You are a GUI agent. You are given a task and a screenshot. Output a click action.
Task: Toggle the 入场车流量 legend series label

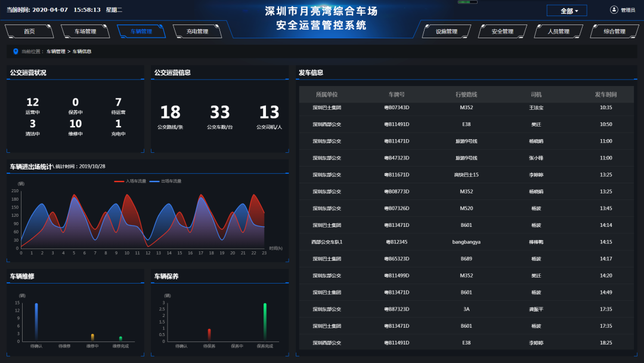tap(136, 181)
